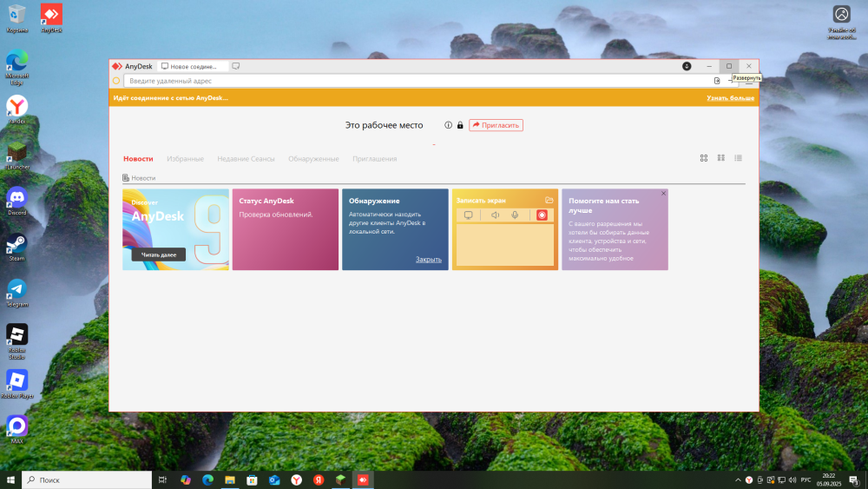This screenshot has width=868, height=489.
Task: Switch to list view layout
Action: (738, 158)
